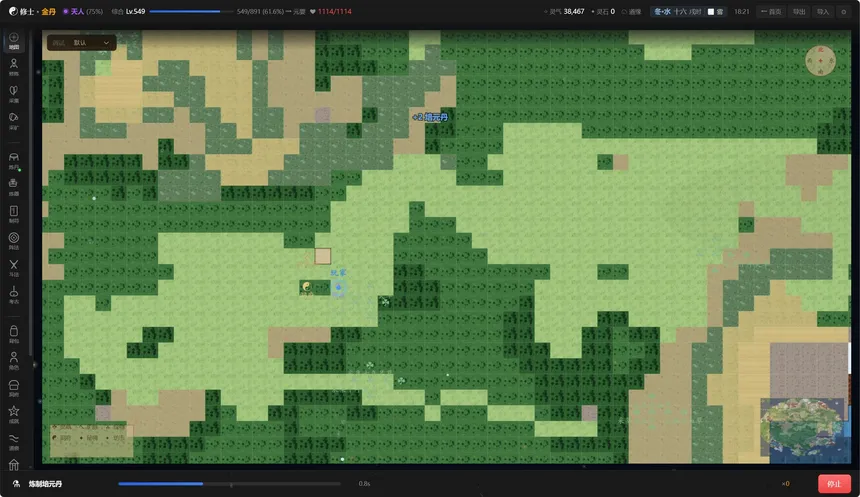Screen dimensions: 860x497
Task: Select the second sidebar icon with a person pin
Action: (14, 67)
